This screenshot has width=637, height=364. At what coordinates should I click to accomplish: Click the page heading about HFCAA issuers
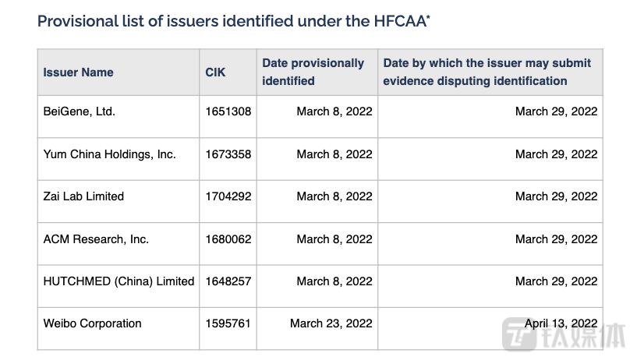(234, 21)
